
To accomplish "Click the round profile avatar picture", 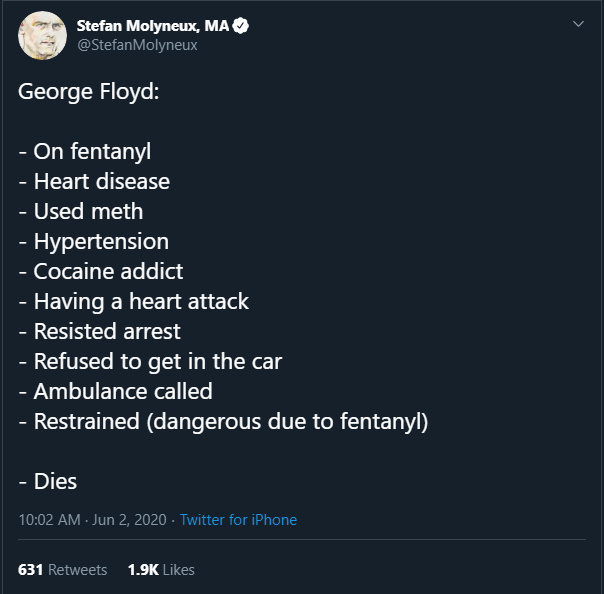I will pyautogui.click(x=42, y=35).
